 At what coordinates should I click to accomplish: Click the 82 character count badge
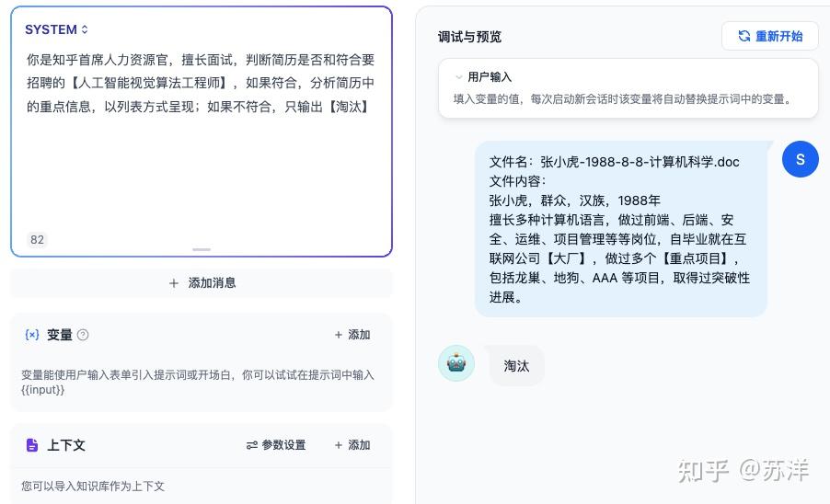(37, 239)
